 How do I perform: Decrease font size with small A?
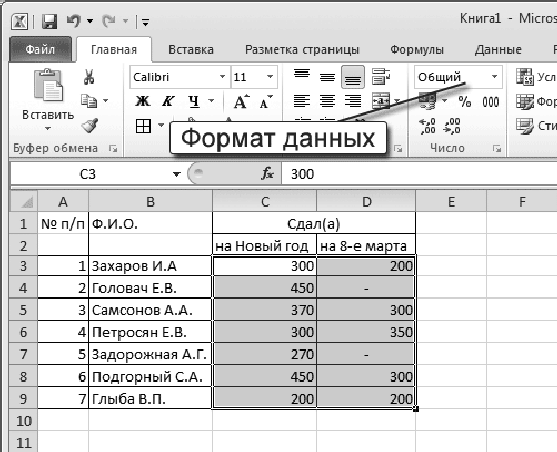tap(265, 102)
